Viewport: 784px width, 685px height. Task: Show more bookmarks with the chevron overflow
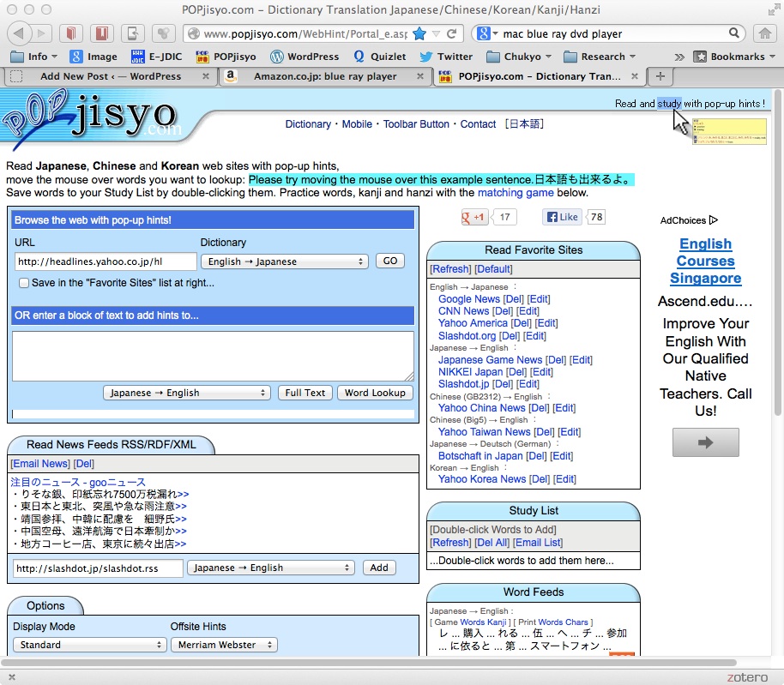[679, 57]
